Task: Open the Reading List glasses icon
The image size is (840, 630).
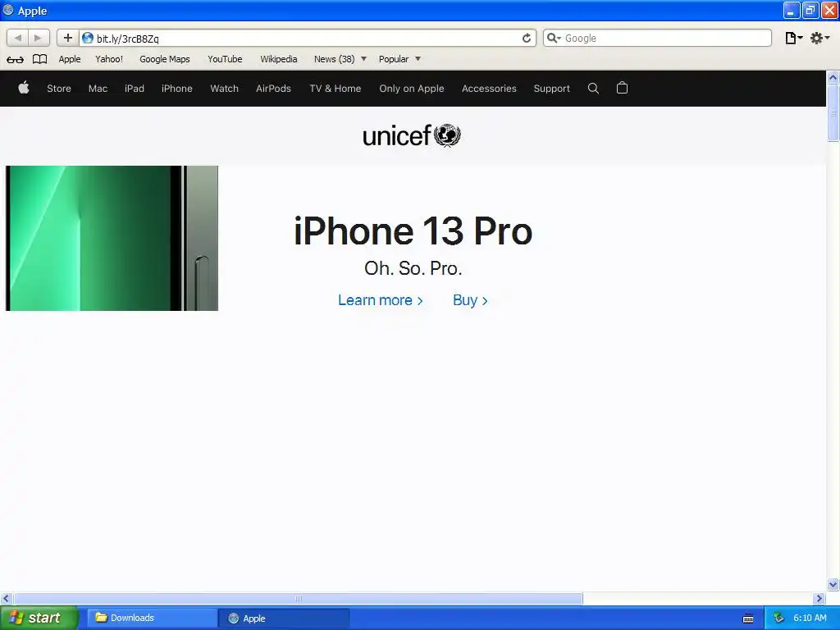Action: (15, 59)
